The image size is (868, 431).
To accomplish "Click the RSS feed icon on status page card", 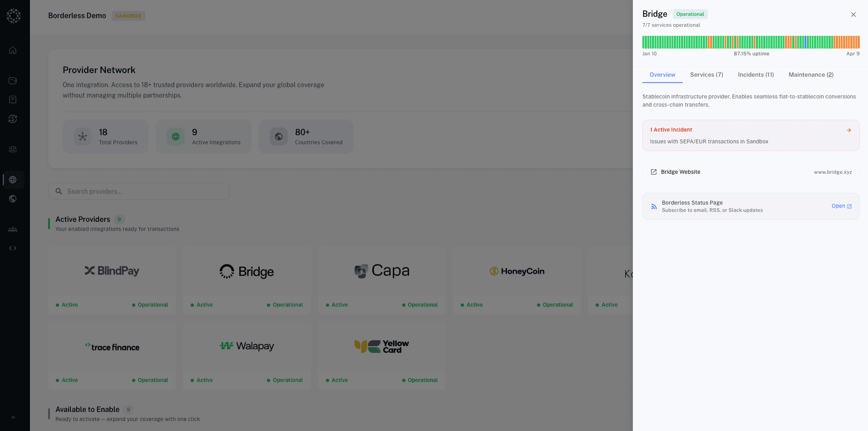I will 654,206.
